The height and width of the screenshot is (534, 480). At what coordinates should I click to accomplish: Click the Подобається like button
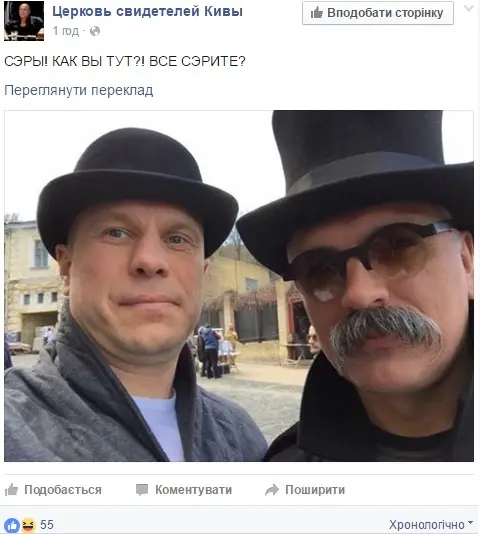coord(53,490)
